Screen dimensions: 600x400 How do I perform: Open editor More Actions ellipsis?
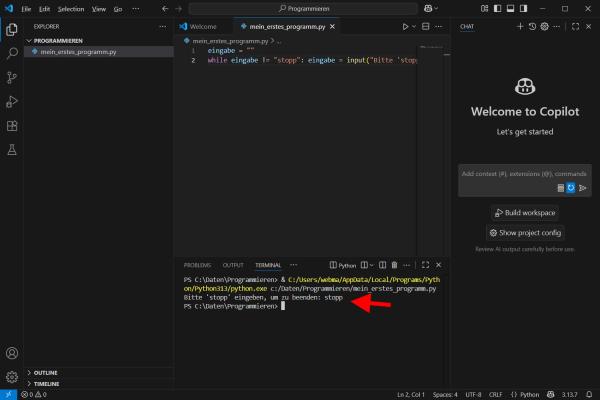click(439, 26)
